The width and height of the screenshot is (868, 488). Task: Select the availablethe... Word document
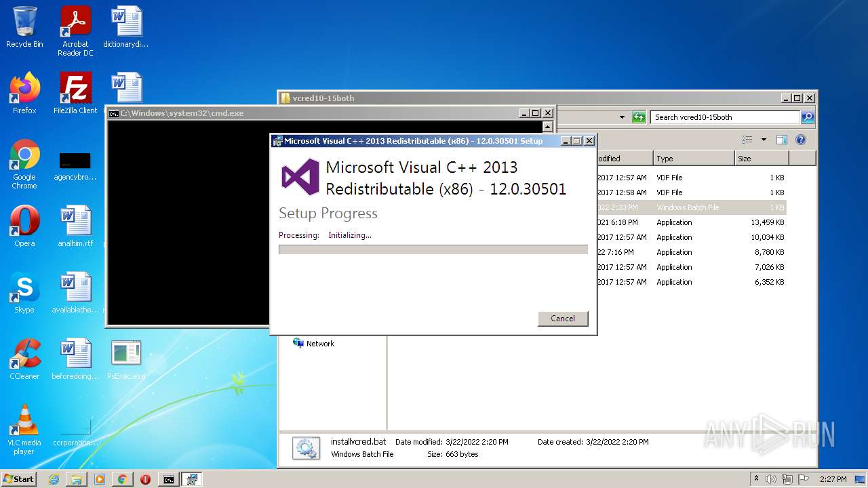pyautogui.click(x=75, y=293)
